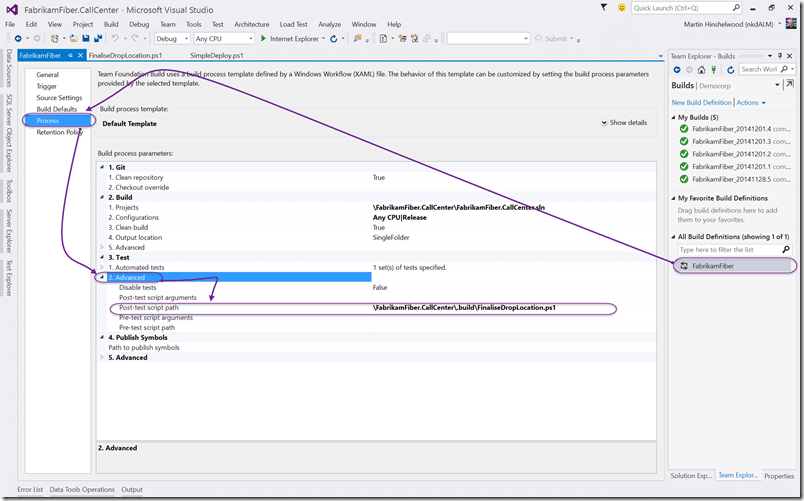
Task: Click the filter list search magnifier icon
Action: [x=786, y=249]
